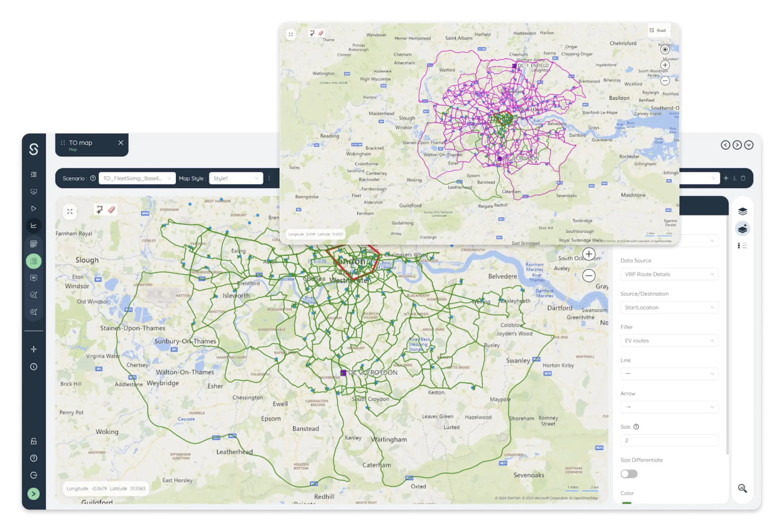Open the three-dot menu beside Map Style

point(269,178)
